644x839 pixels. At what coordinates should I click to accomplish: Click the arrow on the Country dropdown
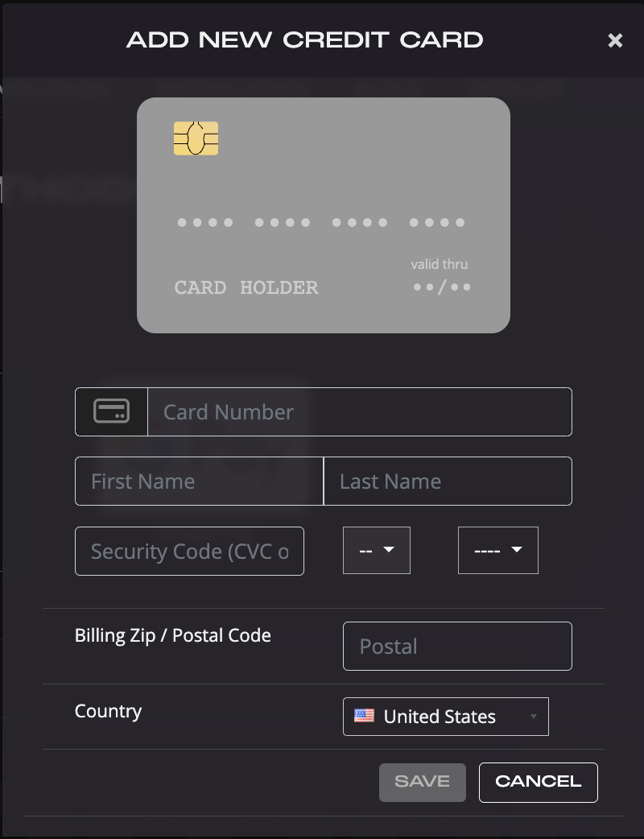(x=532, y=716)
